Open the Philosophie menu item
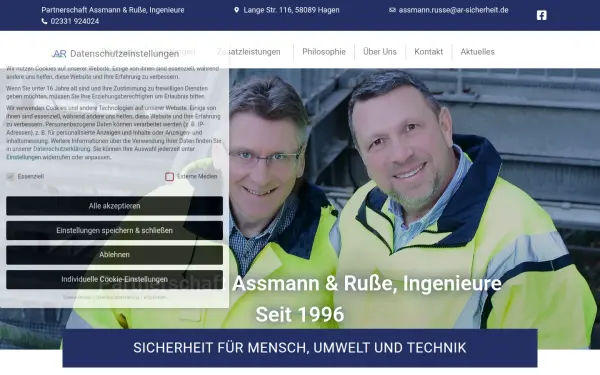600x375 pixels. 324,52
